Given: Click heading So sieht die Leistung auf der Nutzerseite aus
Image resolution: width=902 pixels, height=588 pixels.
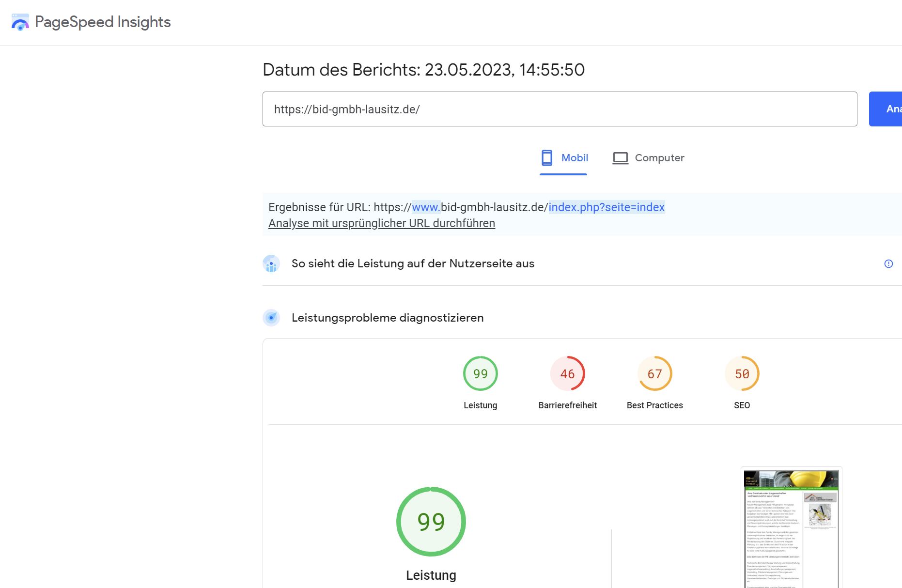Looking at the screenshot, I should tap(413, 263).
